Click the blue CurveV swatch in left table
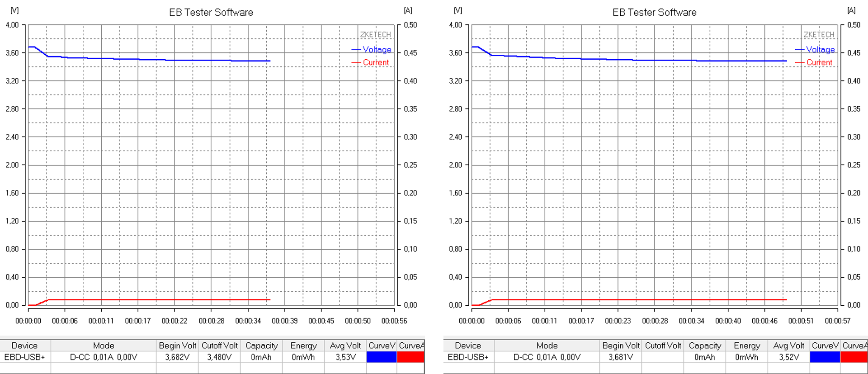 (381, 357)
